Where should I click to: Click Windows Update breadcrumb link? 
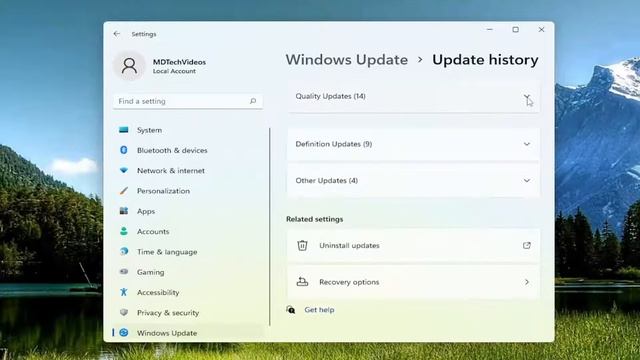click(x=347, y=60)
